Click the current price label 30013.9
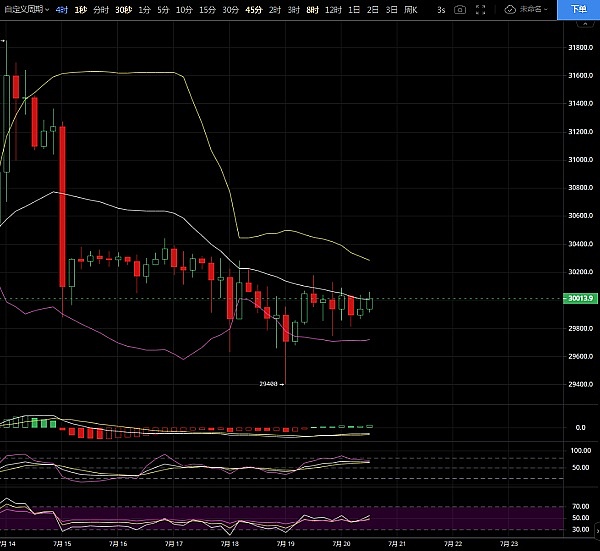600x551 pixels. pos(579,299)
